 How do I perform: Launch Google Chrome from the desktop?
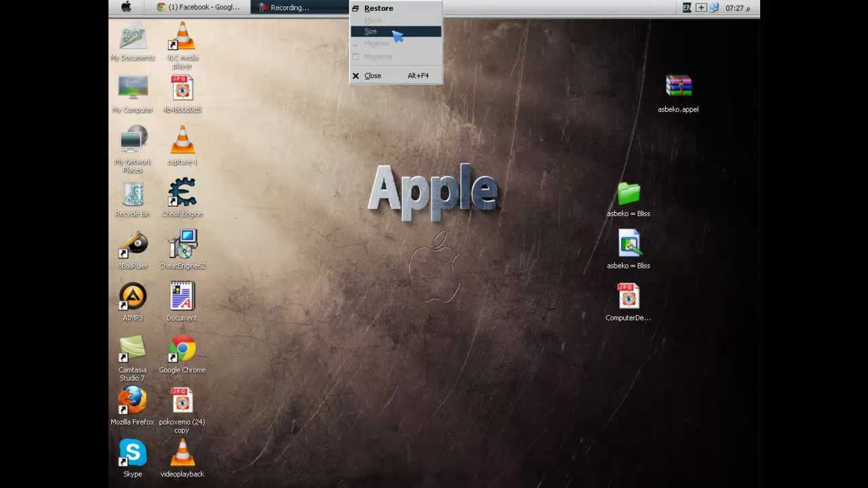tap(182, 354)
